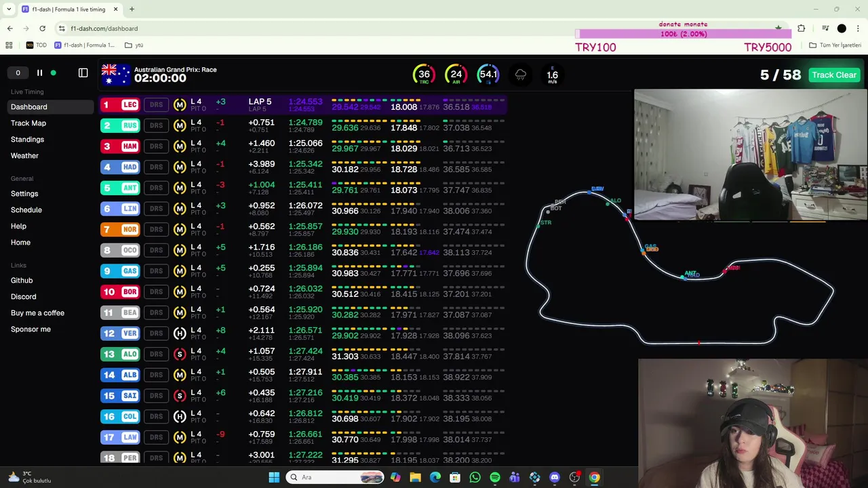Click the donation goal progress bar
This screenshot has height=488, width=868.
[x=684, y=34]
